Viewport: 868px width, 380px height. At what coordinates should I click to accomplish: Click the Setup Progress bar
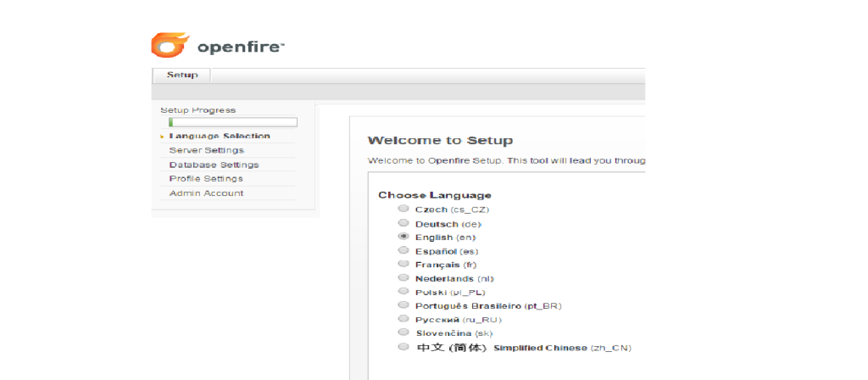[x=233, y=122]
